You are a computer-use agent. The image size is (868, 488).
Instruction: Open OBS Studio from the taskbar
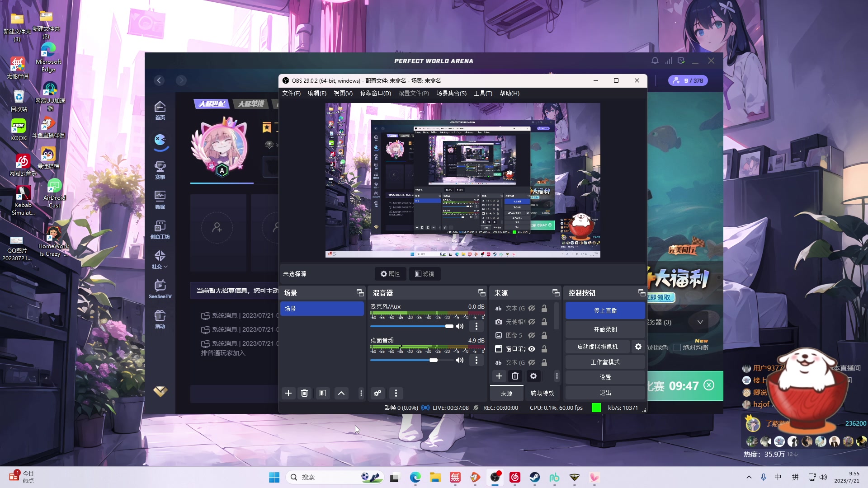(495, 477)
